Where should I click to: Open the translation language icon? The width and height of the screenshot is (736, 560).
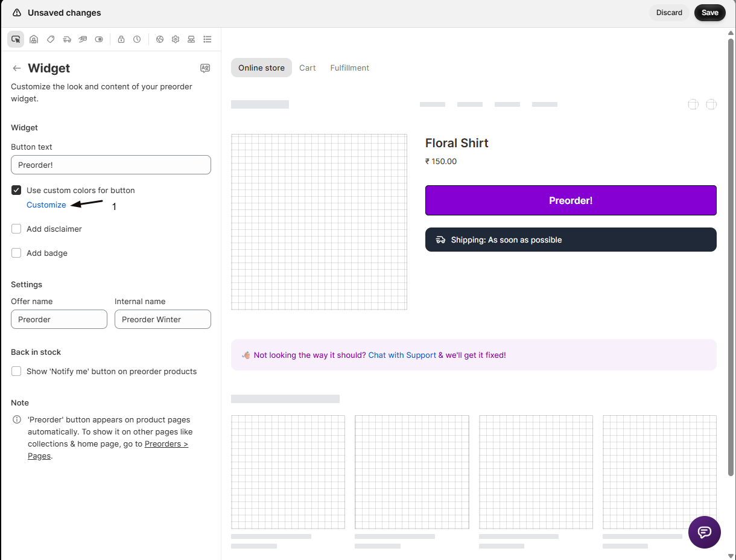click(x=205, y=68)
